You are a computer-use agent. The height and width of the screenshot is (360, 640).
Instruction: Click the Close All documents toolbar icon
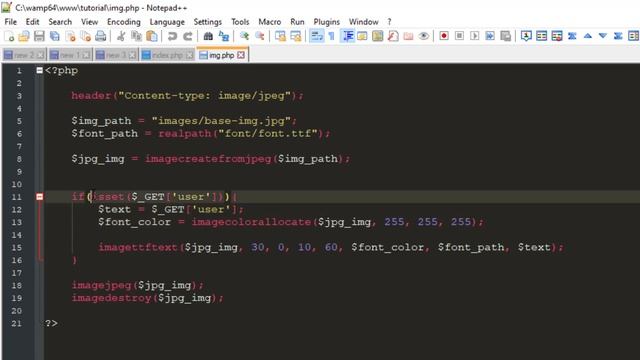tap(85, 36)
